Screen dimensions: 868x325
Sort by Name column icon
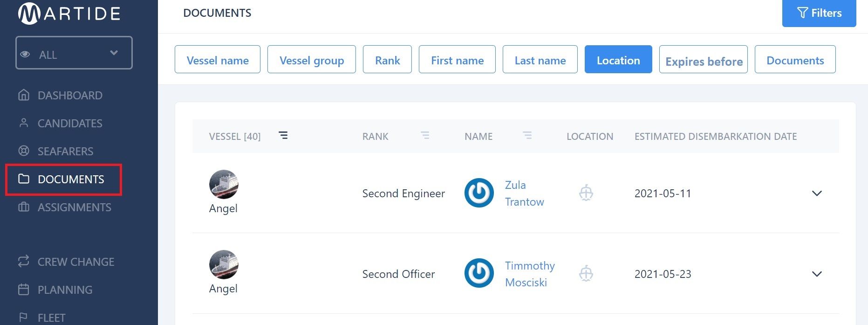coord(527,135)
